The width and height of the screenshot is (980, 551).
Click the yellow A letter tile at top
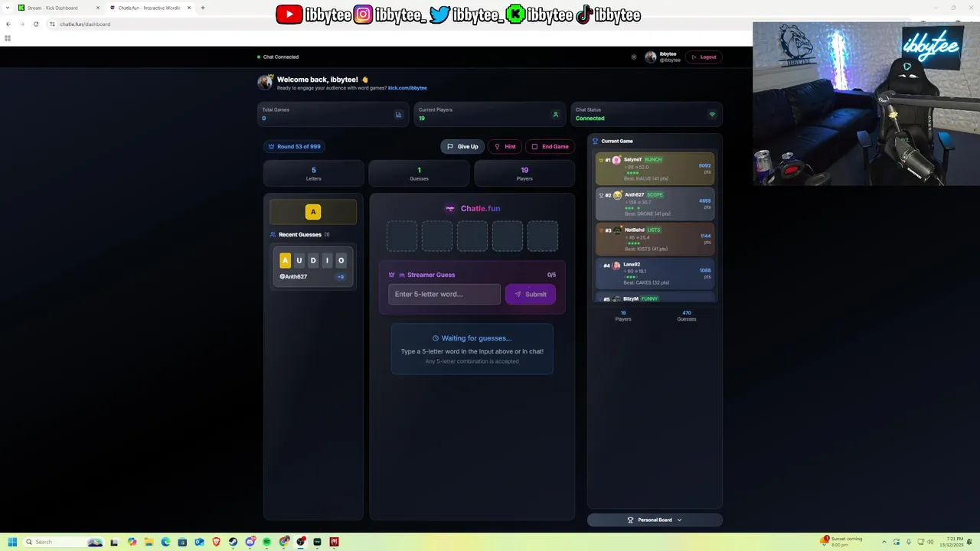point(313,212)
